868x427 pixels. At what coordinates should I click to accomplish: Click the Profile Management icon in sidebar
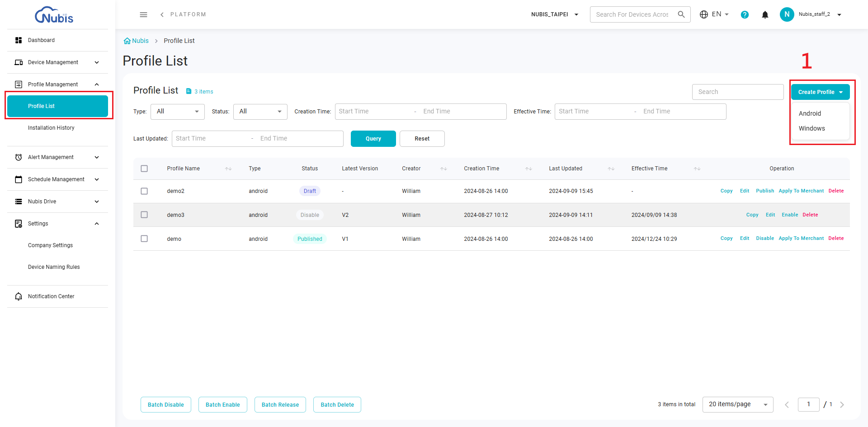click(19, 84)
